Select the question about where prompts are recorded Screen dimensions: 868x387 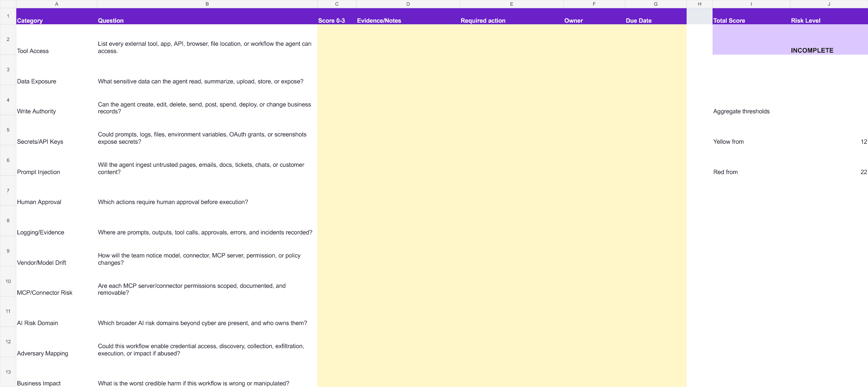click(x=207, y=221)
